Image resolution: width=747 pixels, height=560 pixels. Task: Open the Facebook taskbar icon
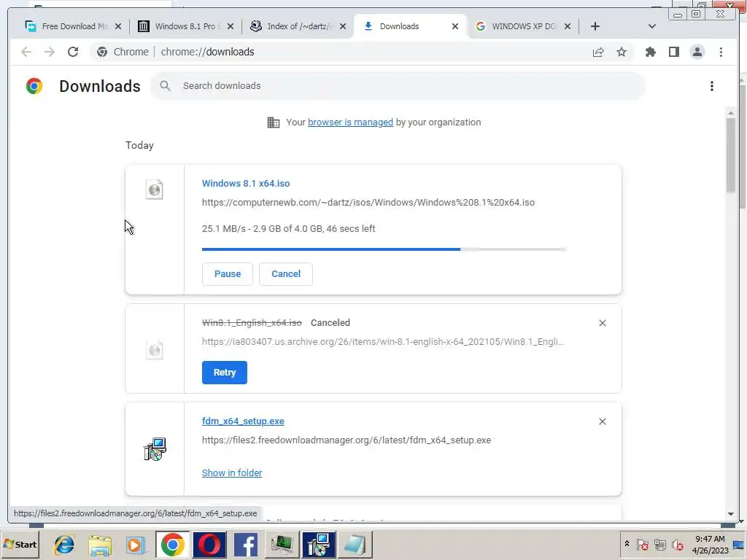(x=246, y=544)
